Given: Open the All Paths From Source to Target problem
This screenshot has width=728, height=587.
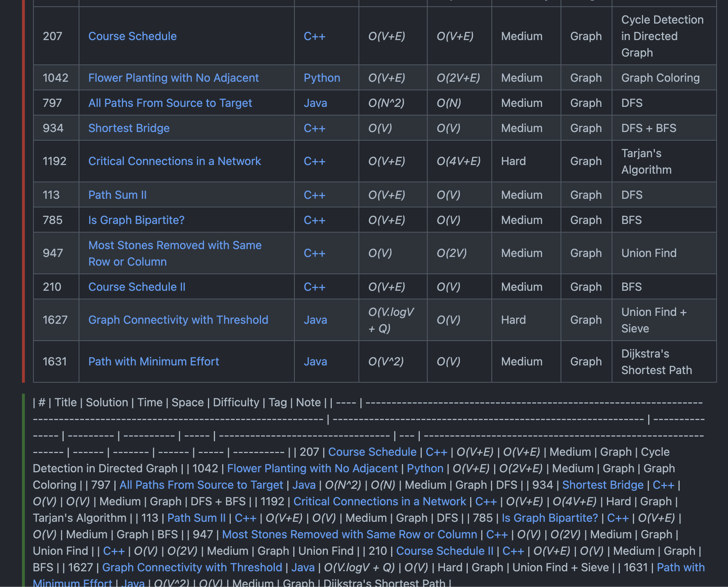Looking at the screenshot, I should 170,103.
